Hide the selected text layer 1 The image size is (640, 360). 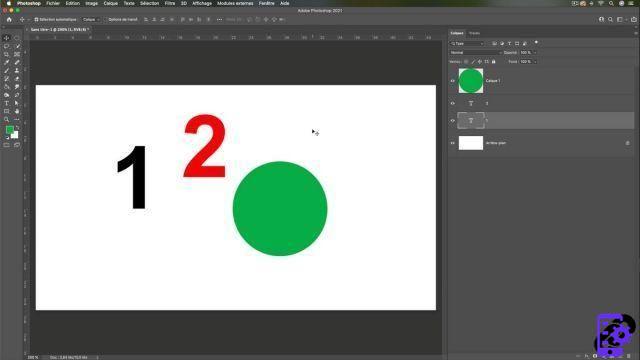point(452,120)
